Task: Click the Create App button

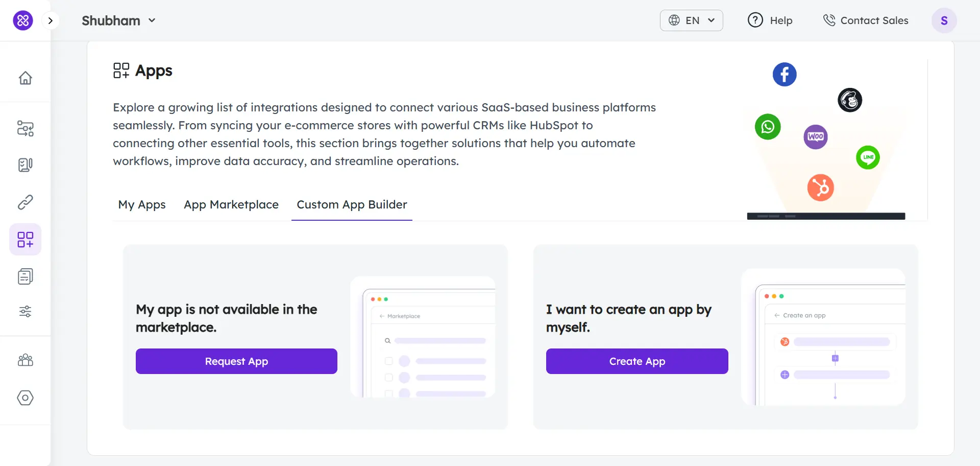Action: tap(636, 361)
